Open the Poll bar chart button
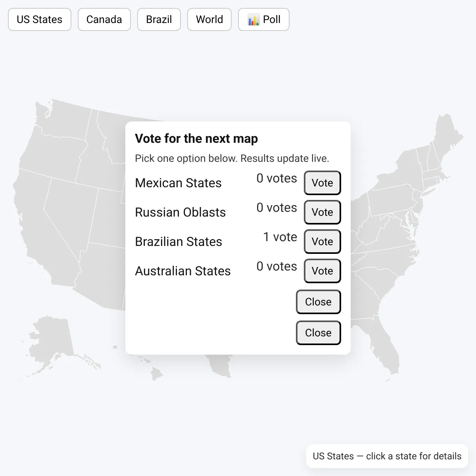 (264, 19)
